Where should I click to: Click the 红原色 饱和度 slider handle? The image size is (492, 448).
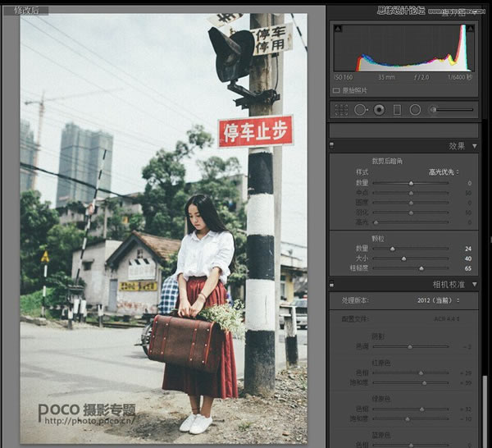coord(424,383)
